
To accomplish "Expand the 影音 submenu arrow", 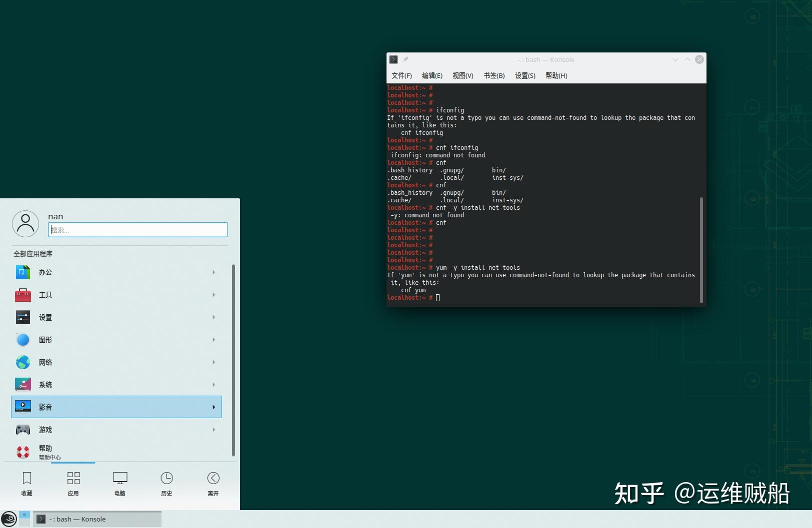I will click(x=213, y=407).
